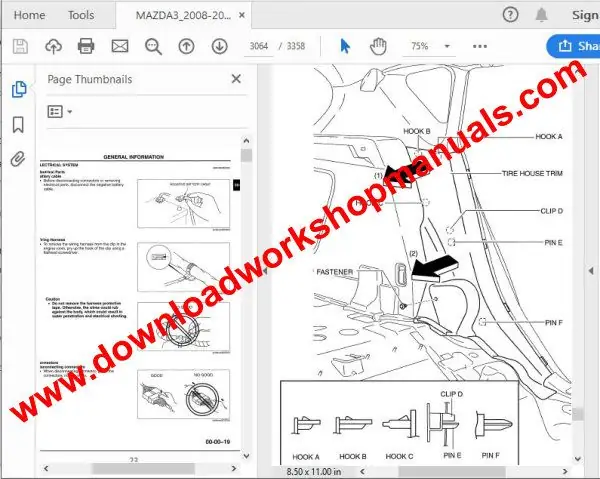Switch to the Tools tab
The width and height of the screenshot is (600, 479).
(81, 15)
